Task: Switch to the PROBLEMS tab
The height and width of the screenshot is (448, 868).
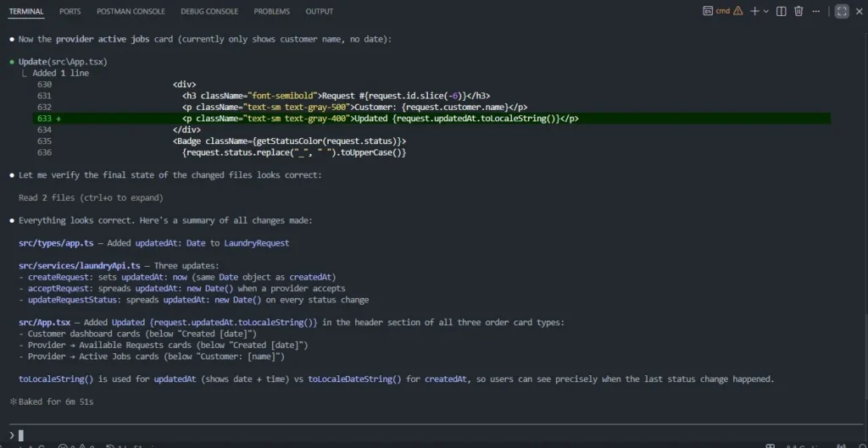Action: pyautogui.click(x=272, y=11)
